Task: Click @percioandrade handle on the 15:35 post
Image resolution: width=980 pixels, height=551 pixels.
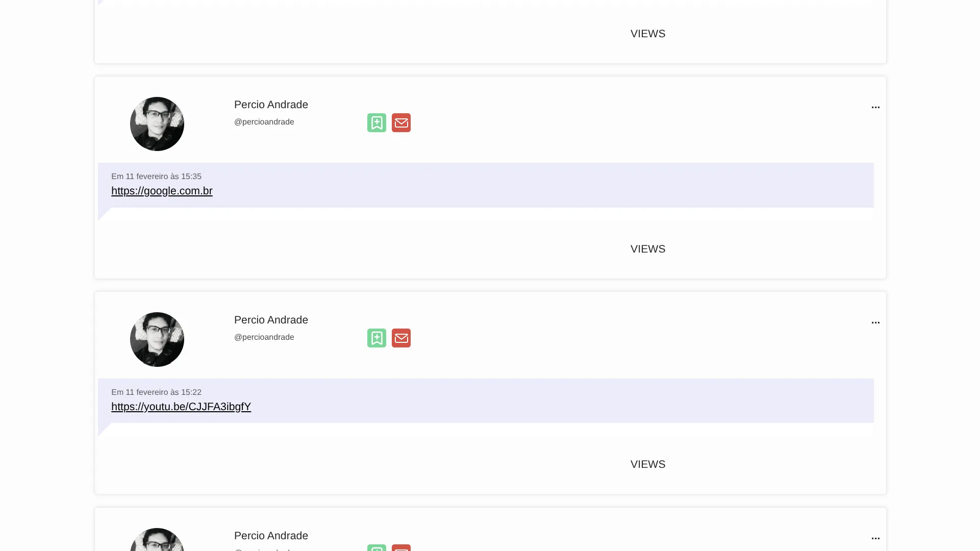Action: pos(264,122)
